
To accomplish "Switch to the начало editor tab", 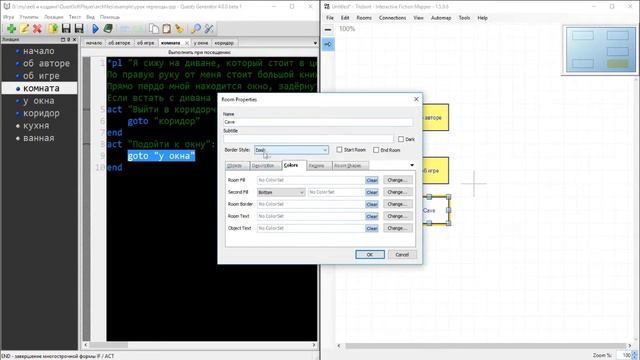I will [x=94, y=43].
